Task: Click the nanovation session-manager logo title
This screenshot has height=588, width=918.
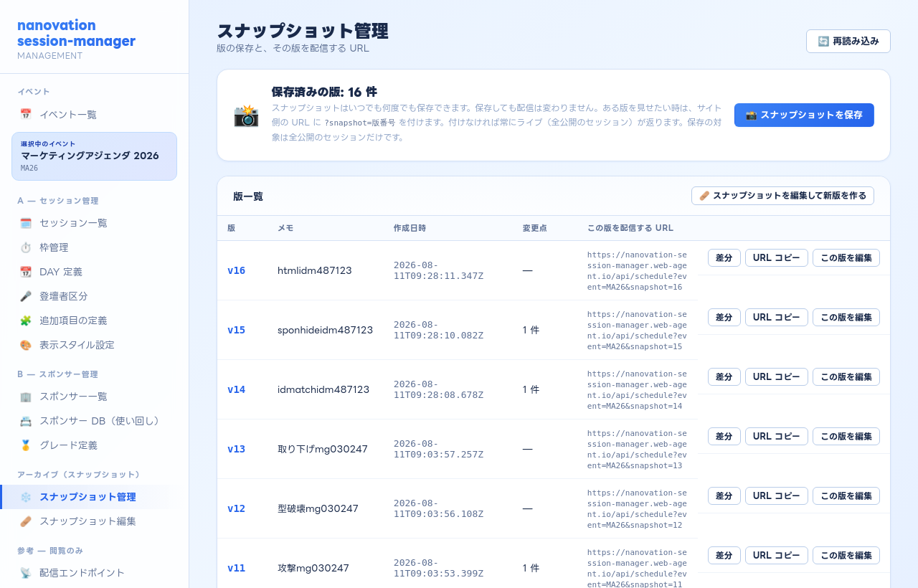Action: coord(76,33)
